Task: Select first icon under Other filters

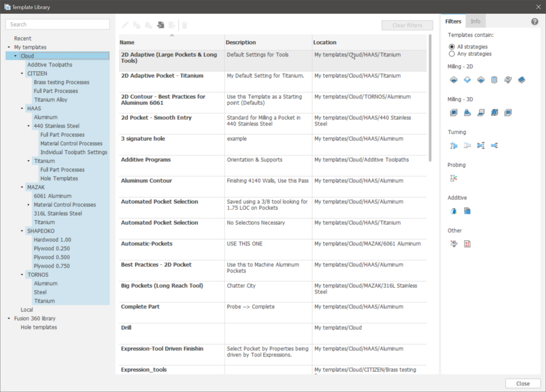Action: [453, 243]
